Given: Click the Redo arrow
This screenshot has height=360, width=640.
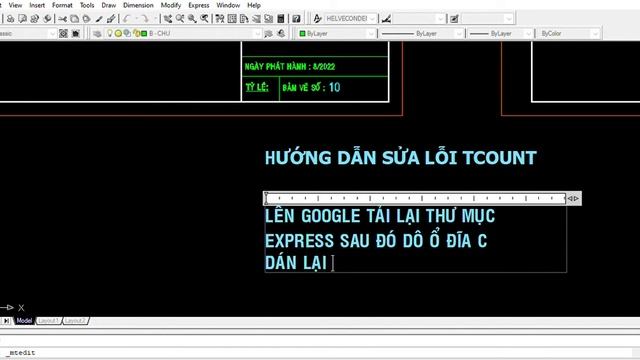Looking at the screenshot, I should point(144,19).
